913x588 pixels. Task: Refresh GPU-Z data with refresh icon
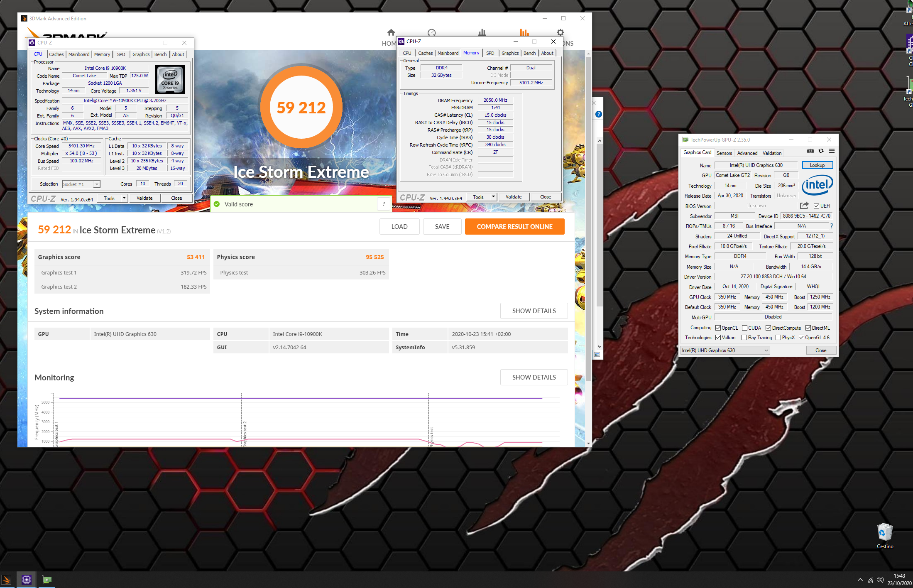point(821,151)
